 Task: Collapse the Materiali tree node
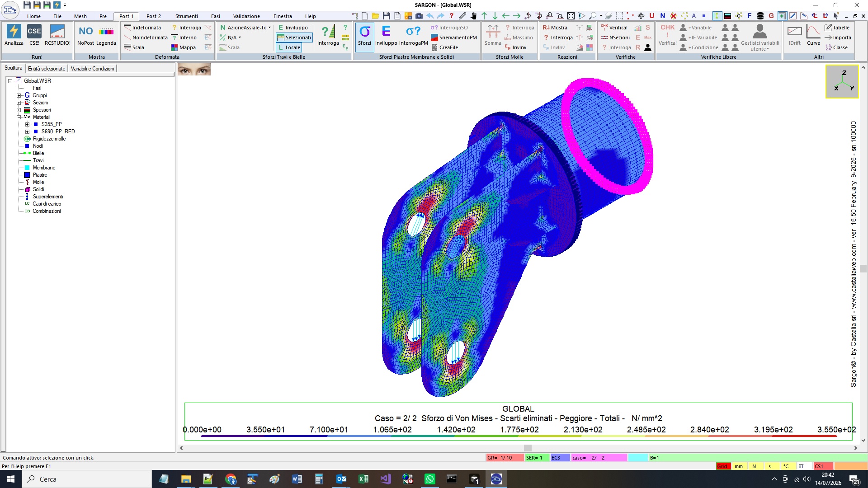[19, 117]
